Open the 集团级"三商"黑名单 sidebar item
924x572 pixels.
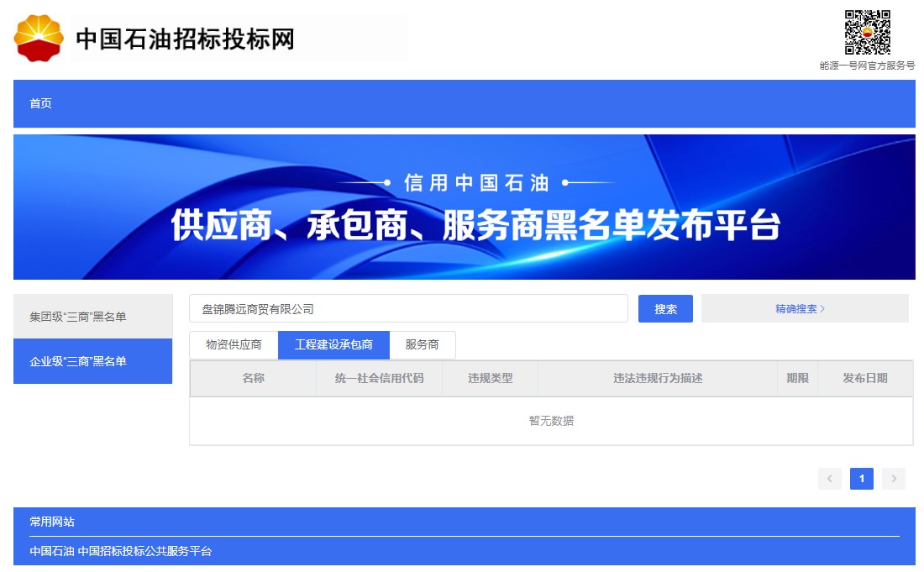92,317
